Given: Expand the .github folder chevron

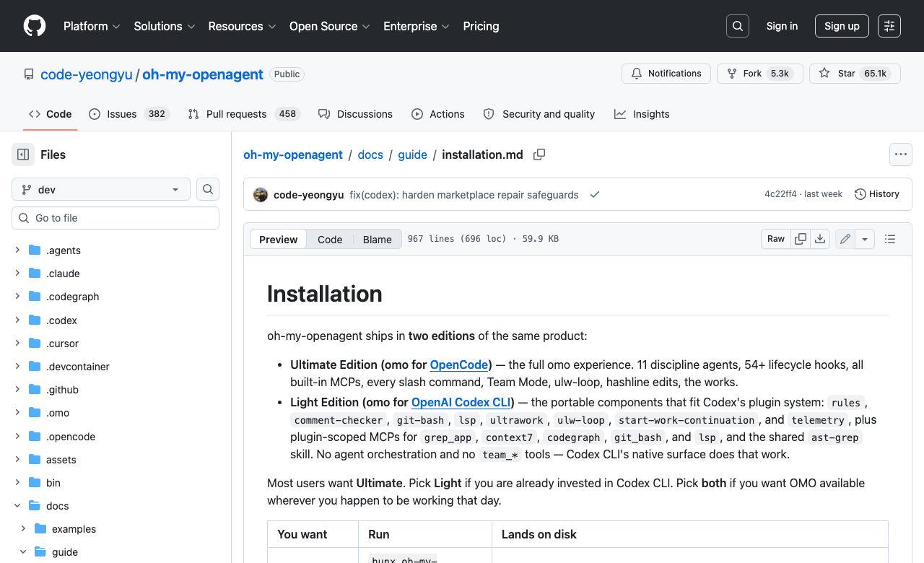Looking at the screenshot, I should (x=17, y=390).
